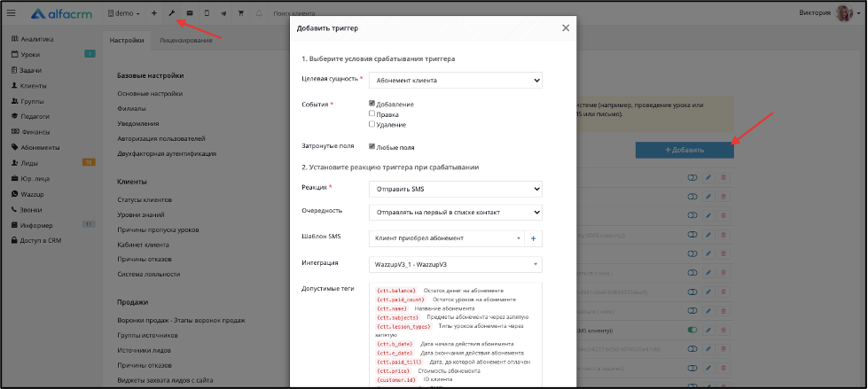The image size is (868, 389).
Task: Delete the trigger with the green toggle
Action: (724, 330)
